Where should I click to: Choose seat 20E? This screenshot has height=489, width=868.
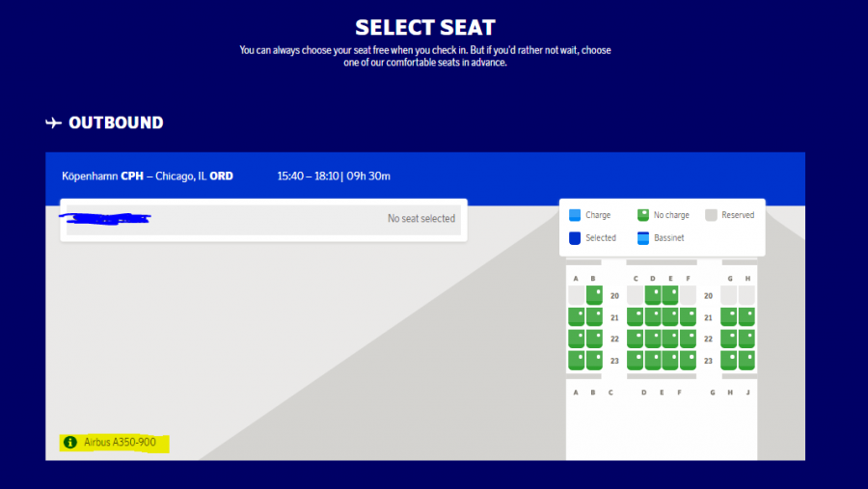(670, 295)
